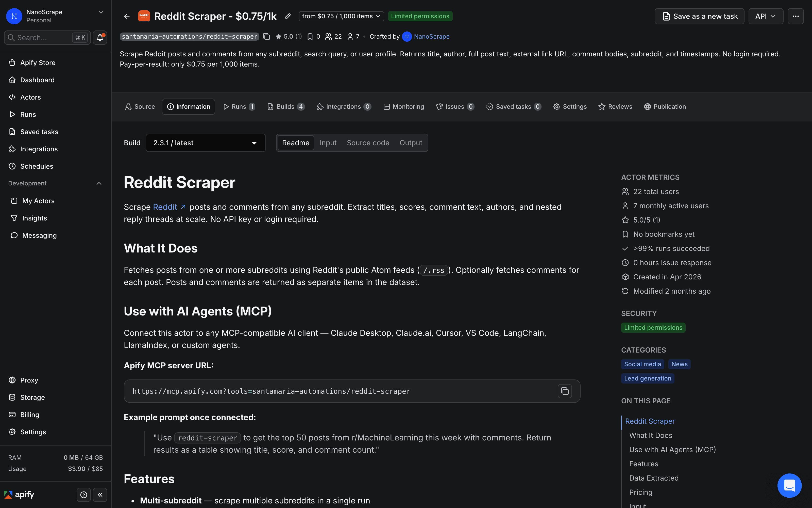This screenshot has height=508, width=812.
Task: Jump to Use with AI Agents (MCP)
Action: tap(672, 450)
